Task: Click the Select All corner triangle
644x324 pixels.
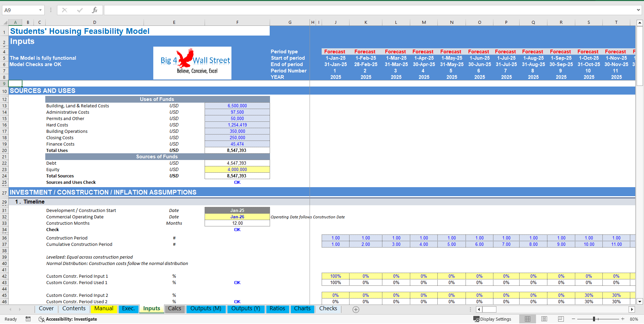Action: 5,22
